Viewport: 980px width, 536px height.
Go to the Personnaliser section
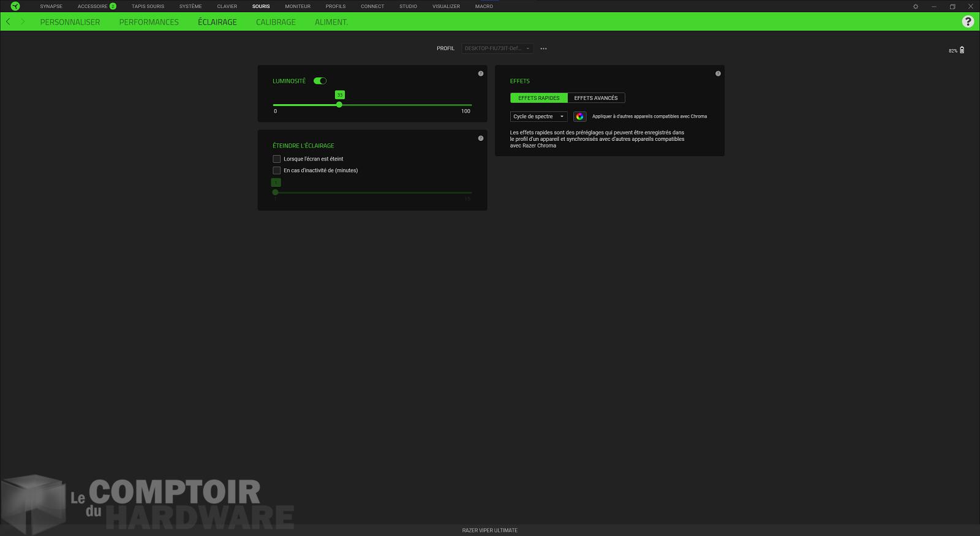[x=70, y=22]
